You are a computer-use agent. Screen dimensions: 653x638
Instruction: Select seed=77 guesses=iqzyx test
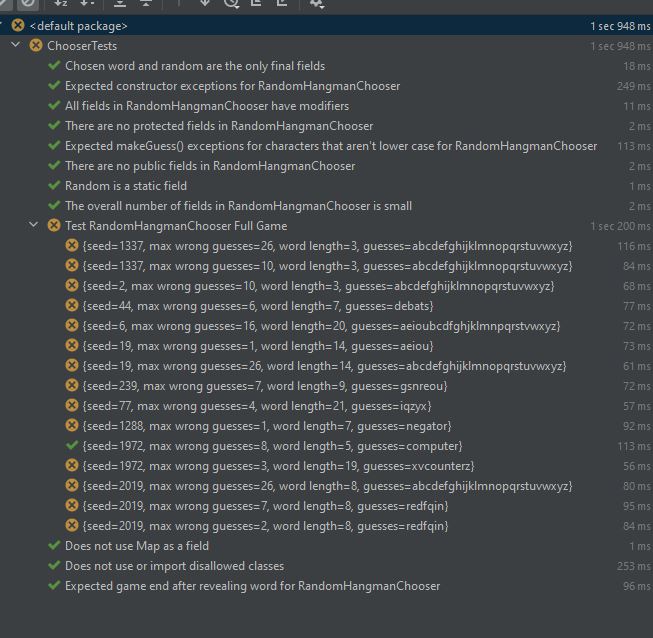[257, 406]
